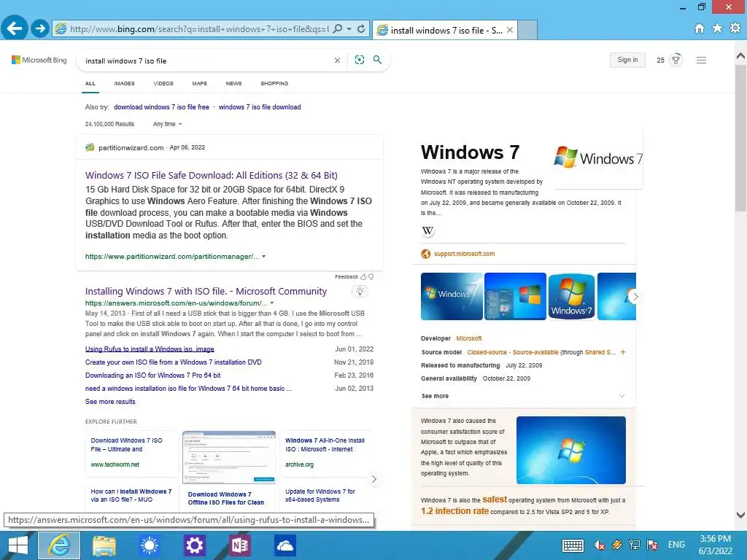The image size is (747, 560).
Task: Start a visual search with the camera icon
Action: tap(360, 60)
